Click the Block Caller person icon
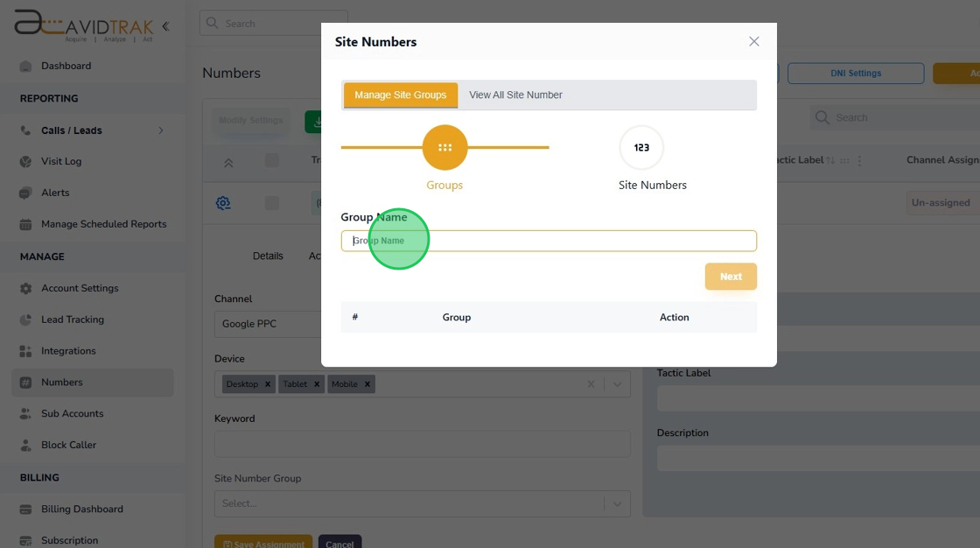 click(25, 445)
